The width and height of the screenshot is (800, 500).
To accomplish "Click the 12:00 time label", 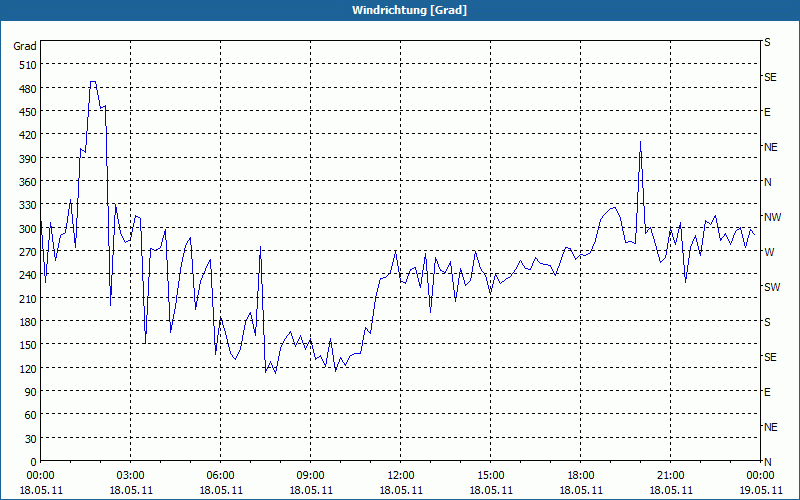I will click(x=401, y=476).
